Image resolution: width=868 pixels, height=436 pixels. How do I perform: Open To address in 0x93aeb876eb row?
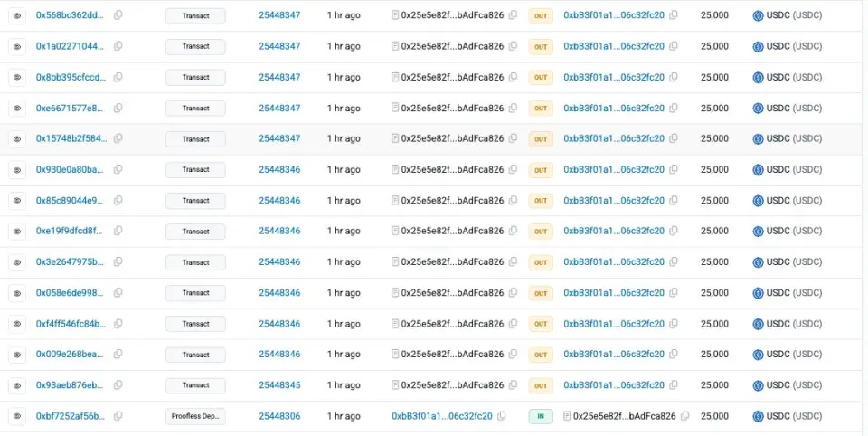[614, 385]
